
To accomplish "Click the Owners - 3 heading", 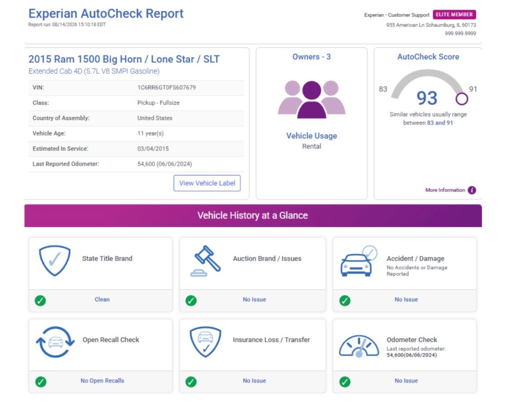I will coord(311,57).
